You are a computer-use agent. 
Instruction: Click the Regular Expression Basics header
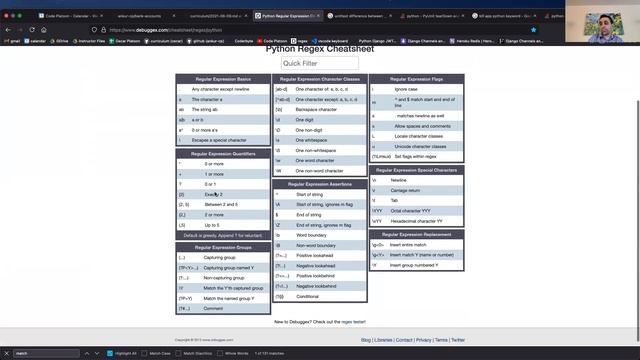click(x=223, y=79)
